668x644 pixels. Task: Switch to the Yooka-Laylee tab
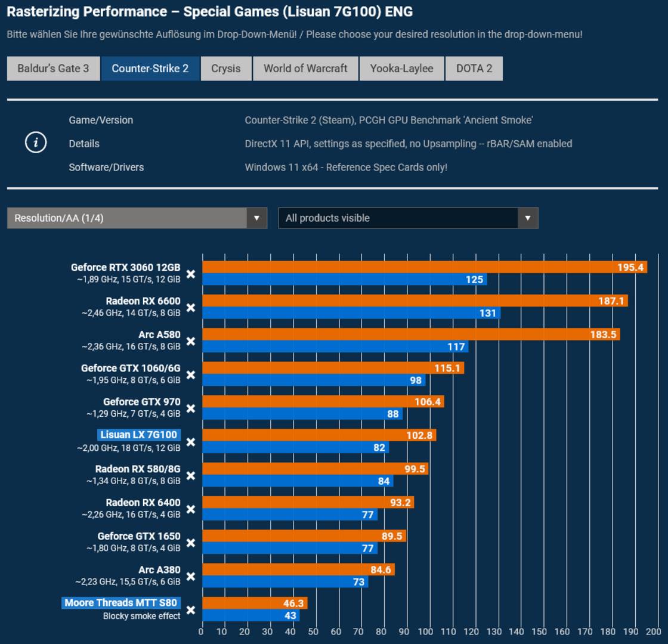tap(402, 69)
